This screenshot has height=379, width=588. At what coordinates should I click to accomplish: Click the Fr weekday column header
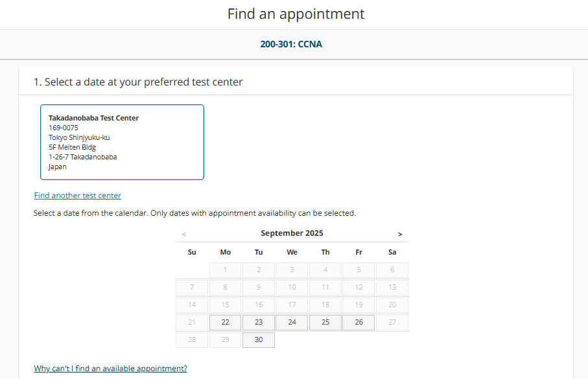coord(359,252)
